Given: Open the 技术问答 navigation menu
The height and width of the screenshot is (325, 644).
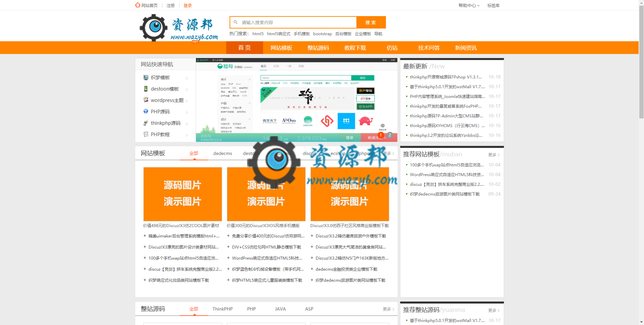Looking at the screenshot, I should 429,48.
